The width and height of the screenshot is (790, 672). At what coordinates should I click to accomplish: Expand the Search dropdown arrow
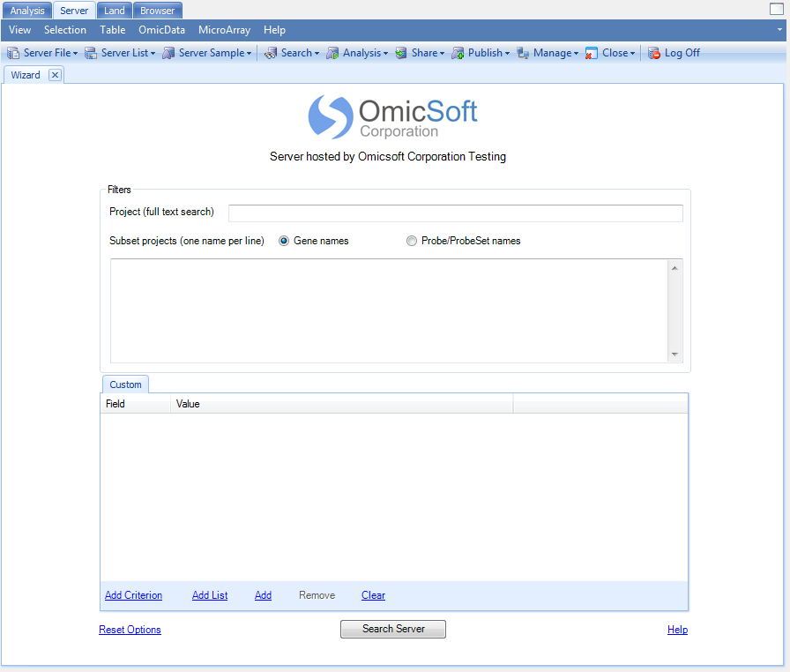(x=317, y=54)
